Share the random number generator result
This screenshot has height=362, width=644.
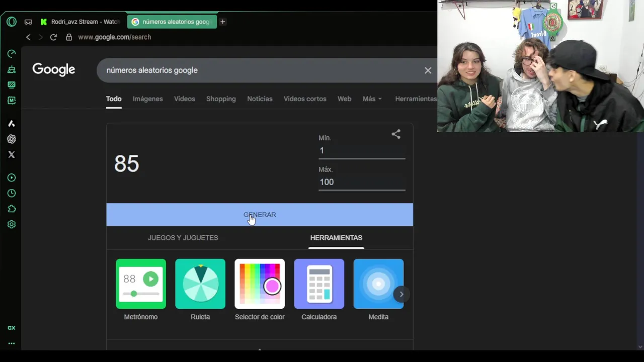click(x=396, y=134)
